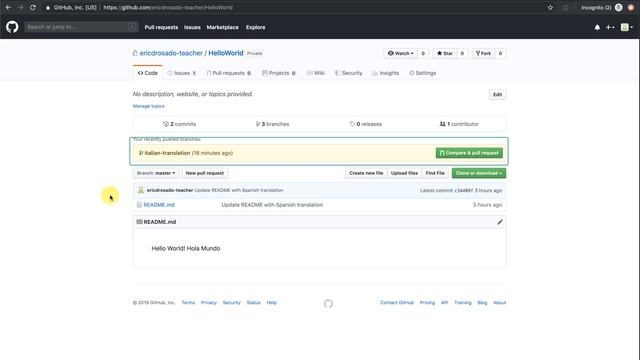Open file row commit message link
This screenshot has width=640, height=360.
(272, 205)
